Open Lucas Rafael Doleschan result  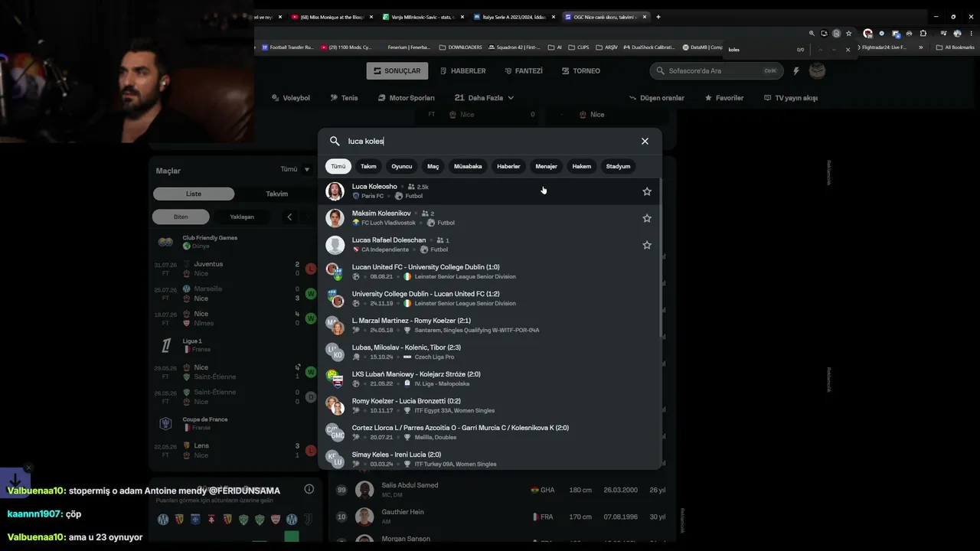tap(488, 245)
